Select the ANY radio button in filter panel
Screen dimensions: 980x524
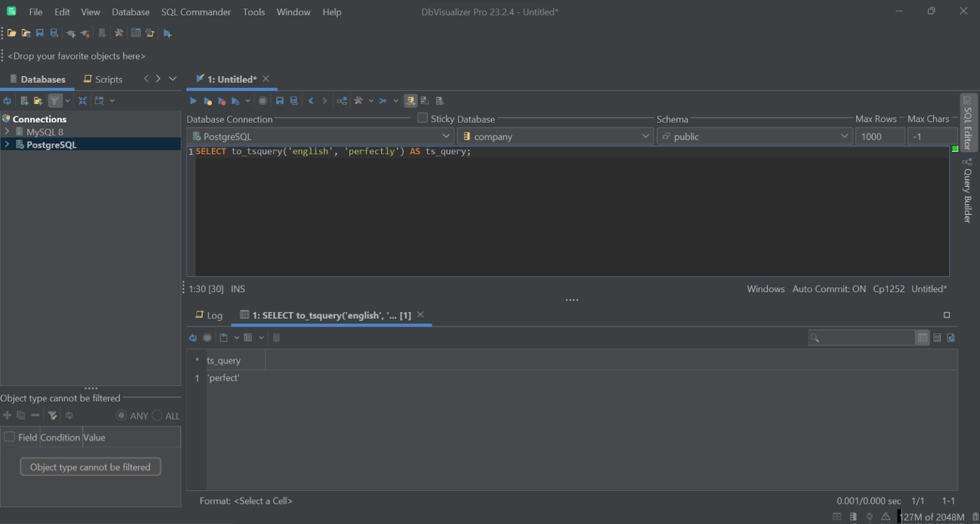(121, 415)
